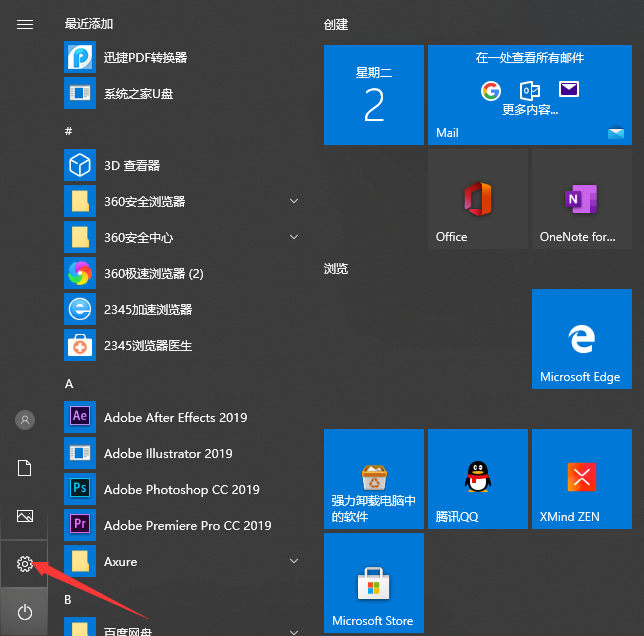Open the Microsoft Edge tile

point(581,339)
